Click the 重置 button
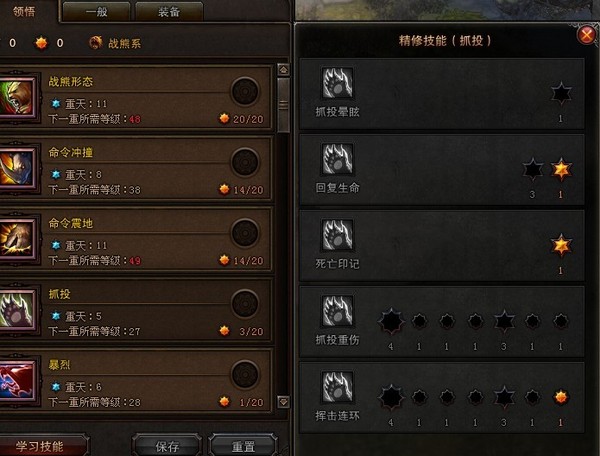 243,446
